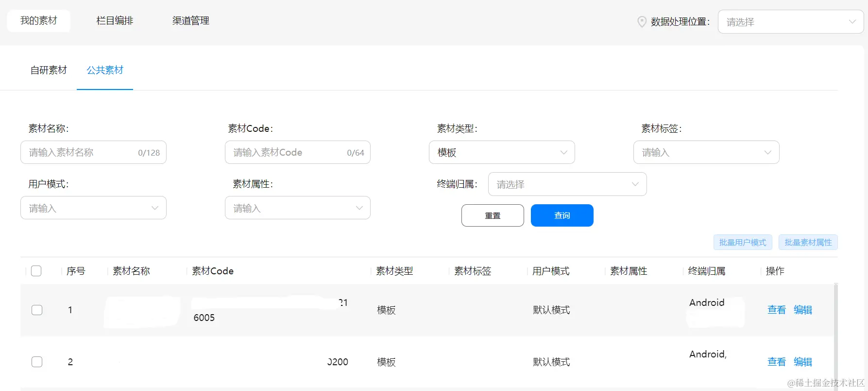Click the 模板 type cell in row 1
868x391 pixels.
pos(386,310)
